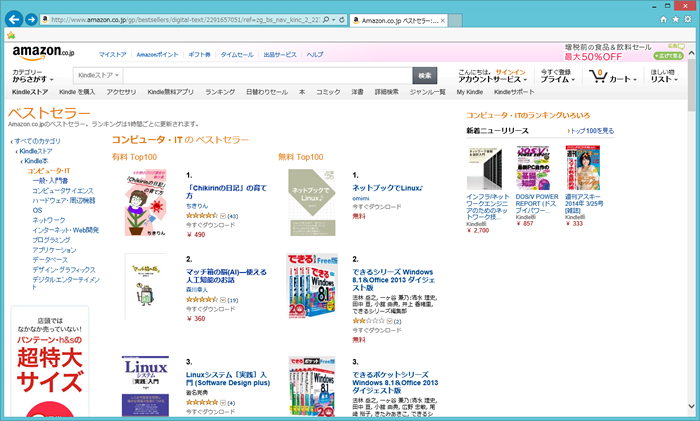Open すべてのカテゴリ in the sidebar
This screenshot has width=700, height=421.
[x=38, y=141]
